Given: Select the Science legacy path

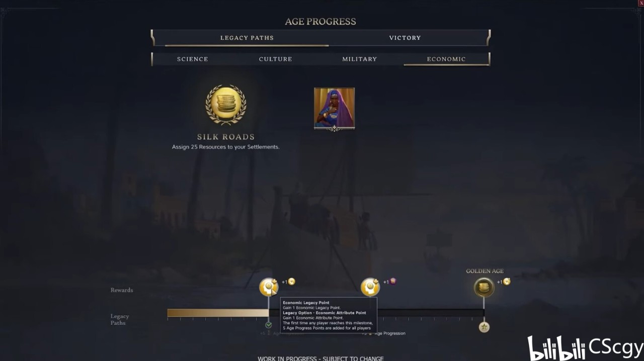Looking at the screenshot, I should pyautogui.click(x=192, y=59).
